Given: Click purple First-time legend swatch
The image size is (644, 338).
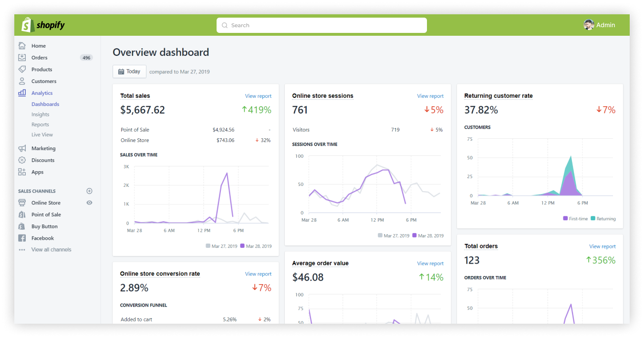Looking at the screenshot, I should [565, 218].
